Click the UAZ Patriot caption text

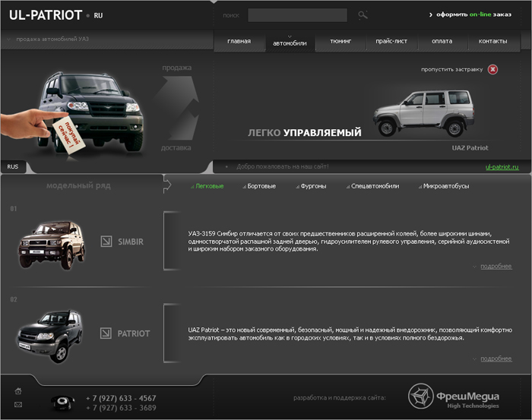click(470, 148)
